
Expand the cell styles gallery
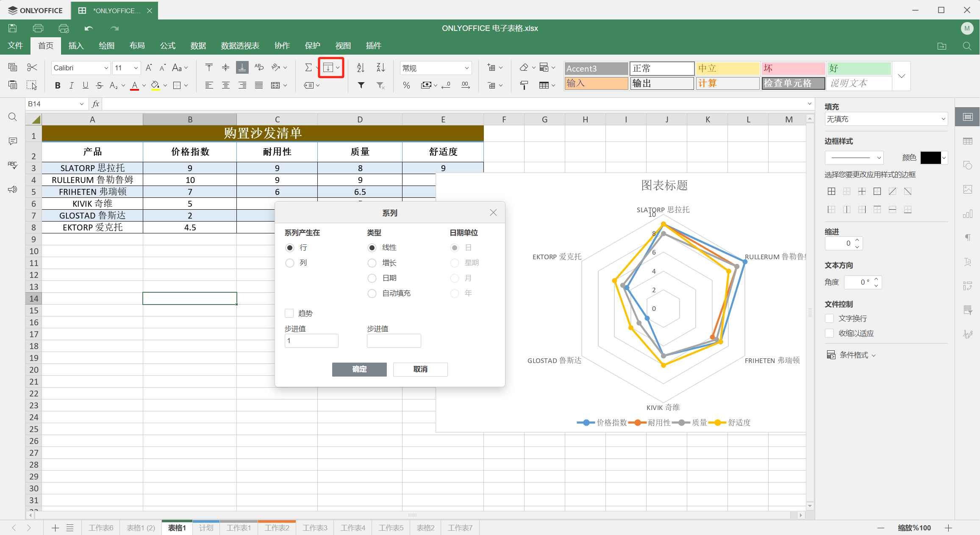click(x=902, y=76)
